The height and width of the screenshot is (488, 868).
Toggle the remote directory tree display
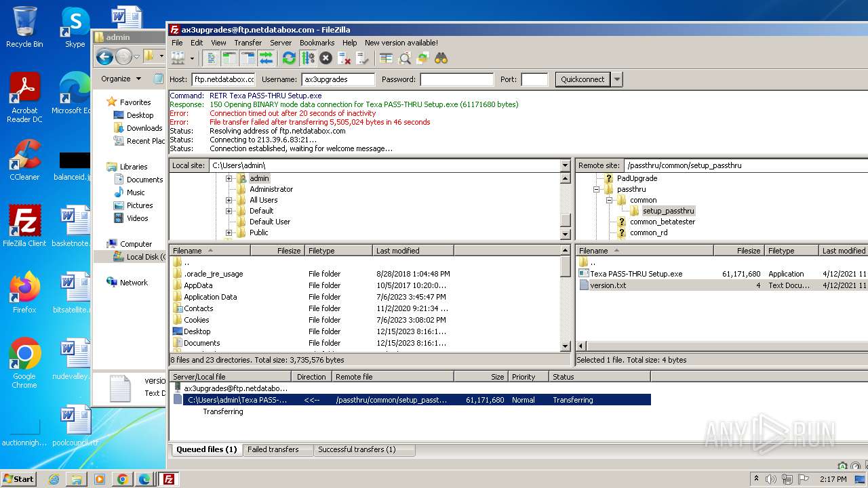point(248,58)
